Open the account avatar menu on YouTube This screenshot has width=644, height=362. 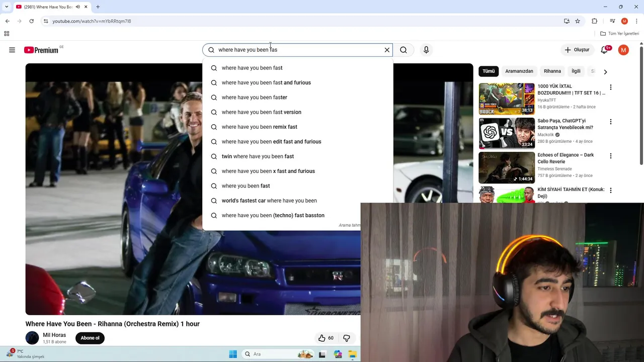[623, 50]
